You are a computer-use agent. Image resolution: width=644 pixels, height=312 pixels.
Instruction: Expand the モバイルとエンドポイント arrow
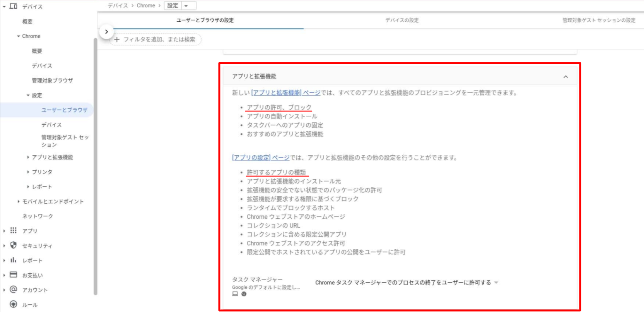(18, 201)
